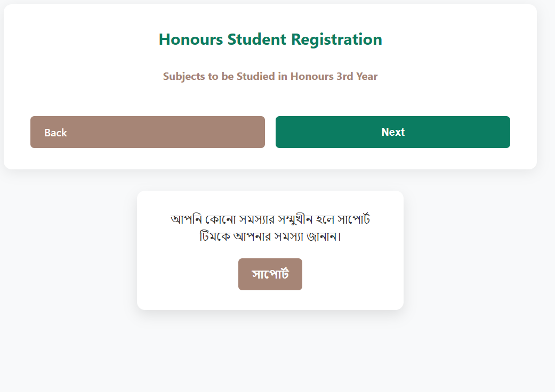Go back to the previous registration step
Image resolution: width=555 pixels, height=392 pixels.
coord(147,132)
